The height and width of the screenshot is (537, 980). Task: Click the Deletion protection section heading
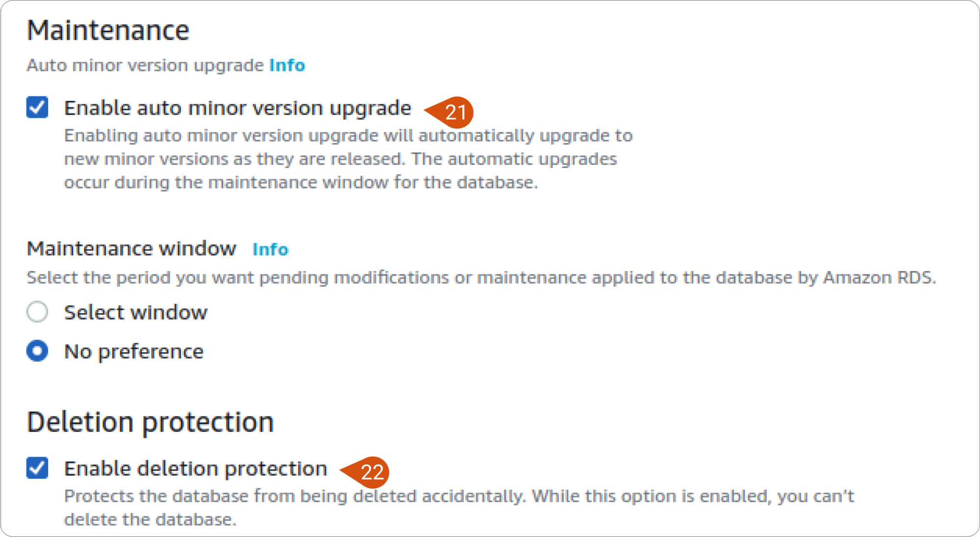pos(150,422)
